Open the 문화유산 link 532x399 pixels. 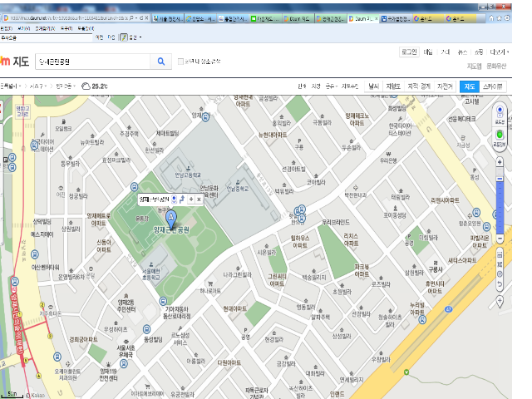click(x=496, y=66)
